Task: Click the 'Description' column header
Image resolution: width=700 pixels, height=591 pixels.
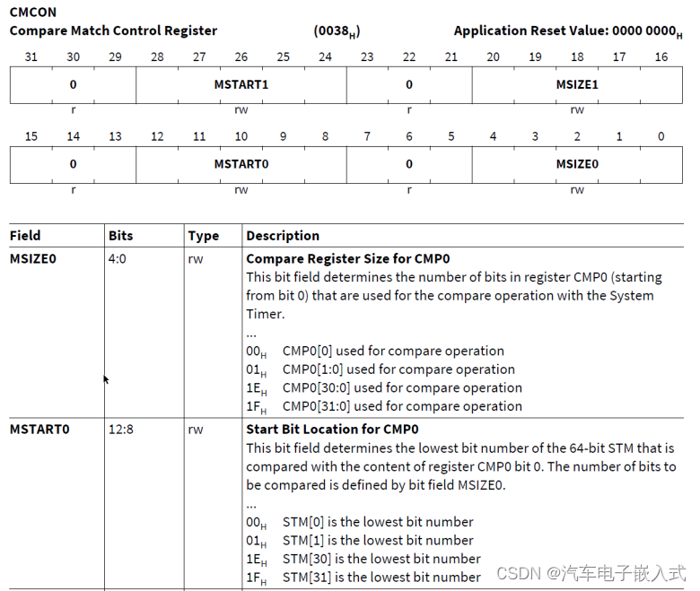Action: click(283, 236)
